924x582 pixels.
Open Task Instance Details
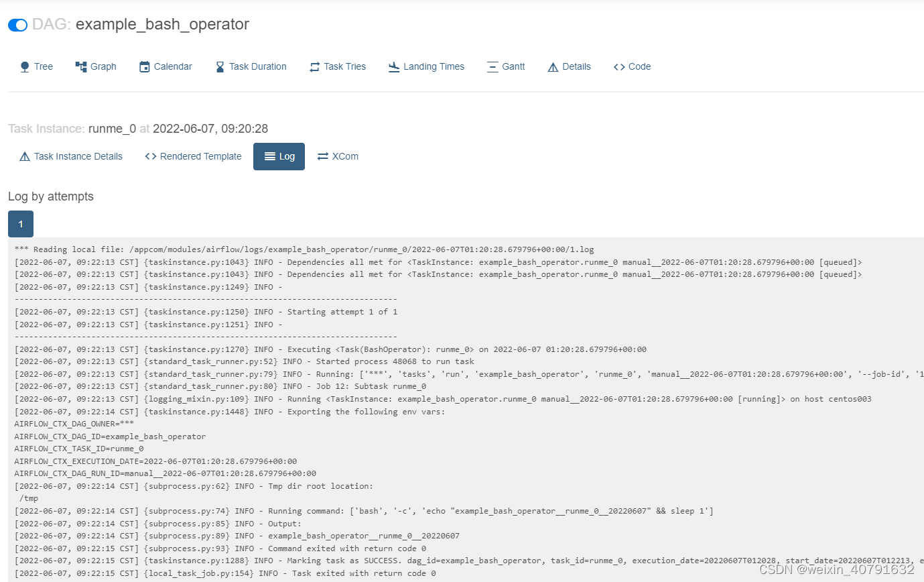71,156
